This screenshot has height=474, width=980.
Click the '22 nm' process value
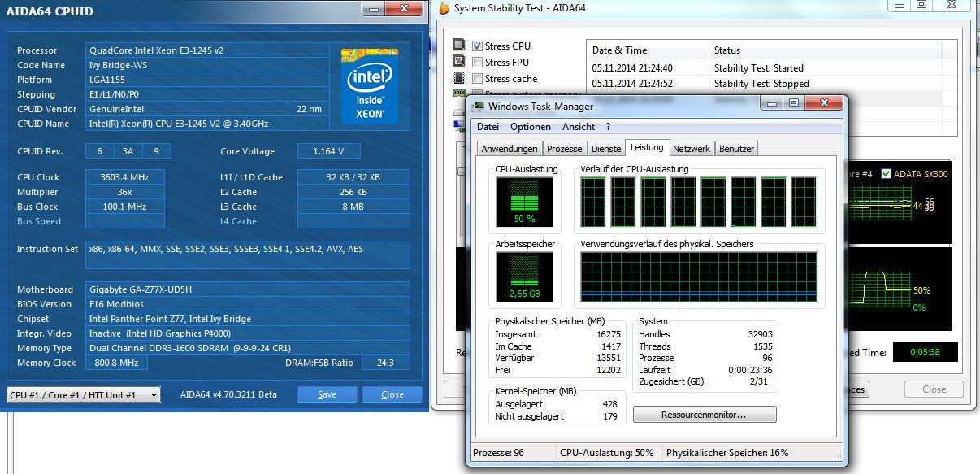pyautogui.click(x=309, y=109)
